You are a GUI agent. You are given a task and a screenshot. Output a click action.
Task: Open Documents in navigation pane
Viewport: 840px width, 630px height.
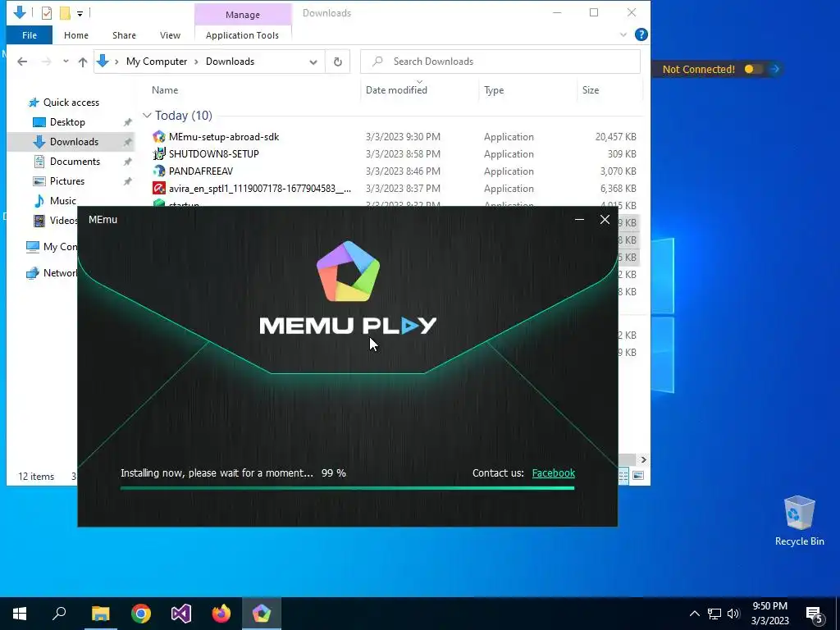75,162
